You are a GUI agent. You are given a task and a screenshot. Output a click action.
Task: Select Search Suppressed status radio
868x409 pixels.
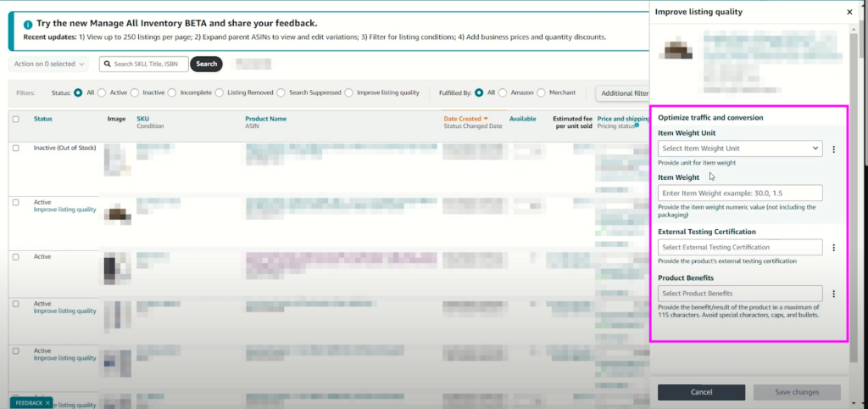281,92
